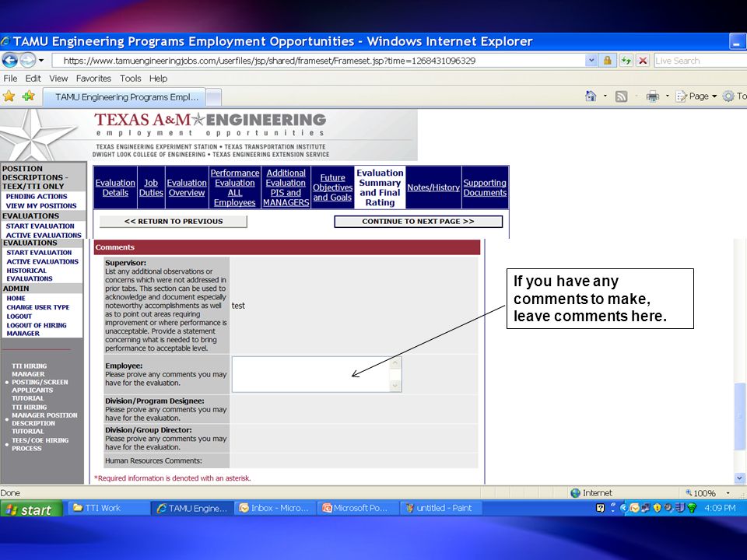
Task: Click the browser Back arrow button
Action: 10,60
